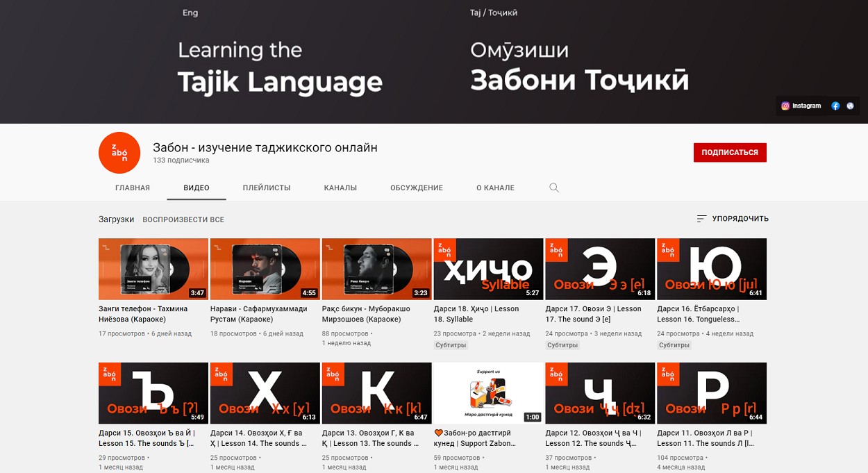
Task: Go to the Обсуждение tab
Action: click(416, 188)
